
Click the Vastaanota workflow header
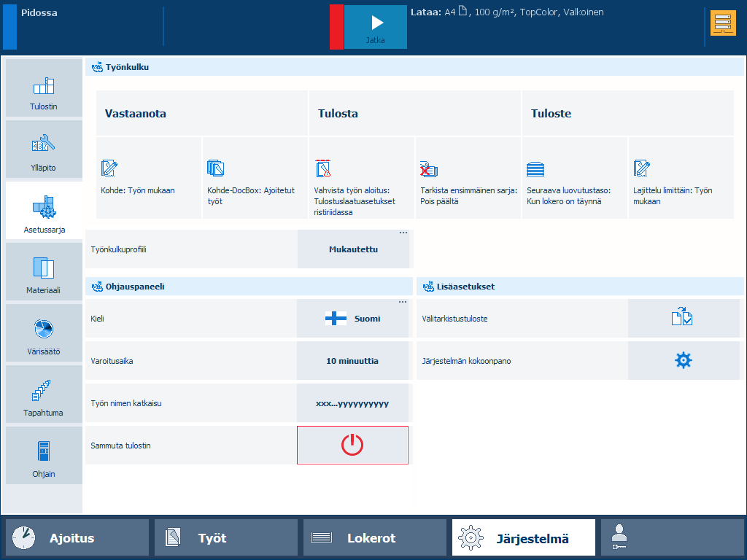202,113
